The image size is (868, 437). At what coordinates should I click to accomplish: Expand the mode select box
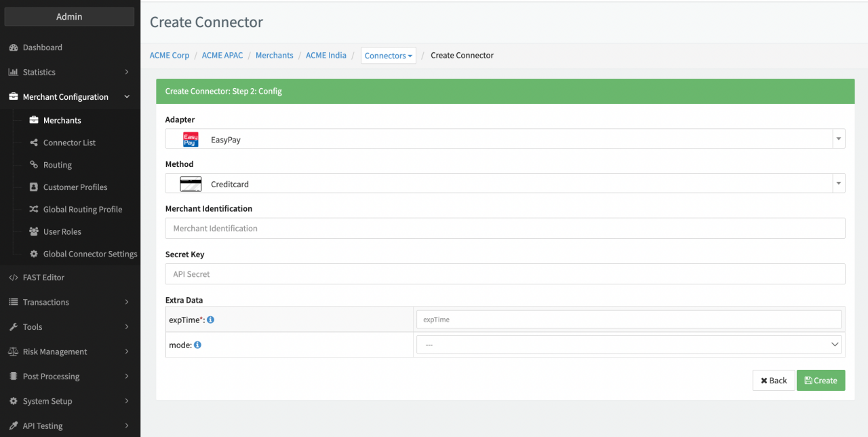pyautogui.click(x=629, y=345)
